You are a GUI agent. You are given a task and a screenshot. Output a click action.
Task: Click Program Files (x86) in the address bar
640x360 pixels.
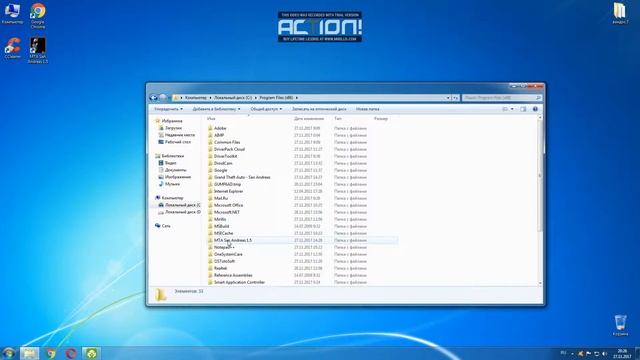[276, 98]
